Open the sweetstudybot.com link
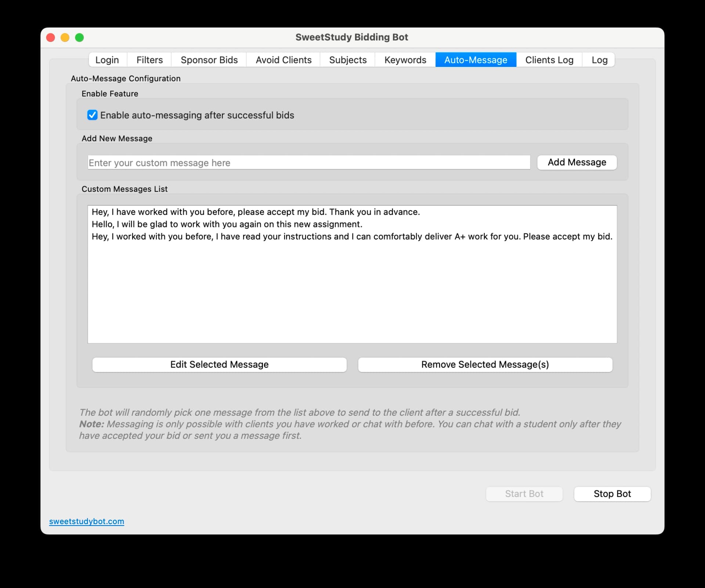The image size is (705, 588). (86, 521)
